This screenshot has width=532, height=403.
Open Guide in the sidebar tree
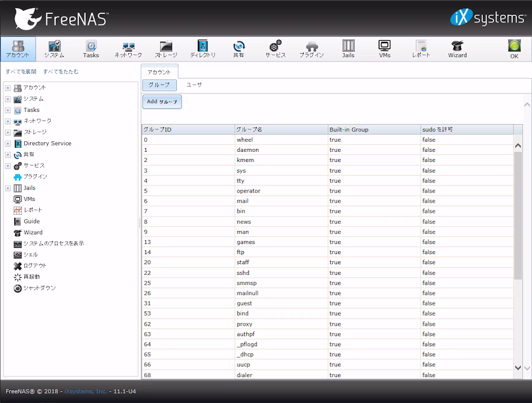coord(27,222)
